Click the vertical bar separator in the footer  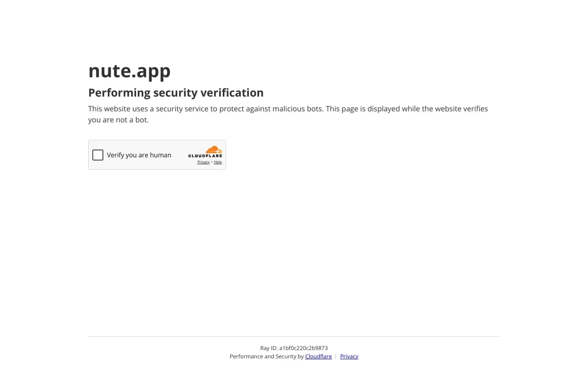point(336,356)
